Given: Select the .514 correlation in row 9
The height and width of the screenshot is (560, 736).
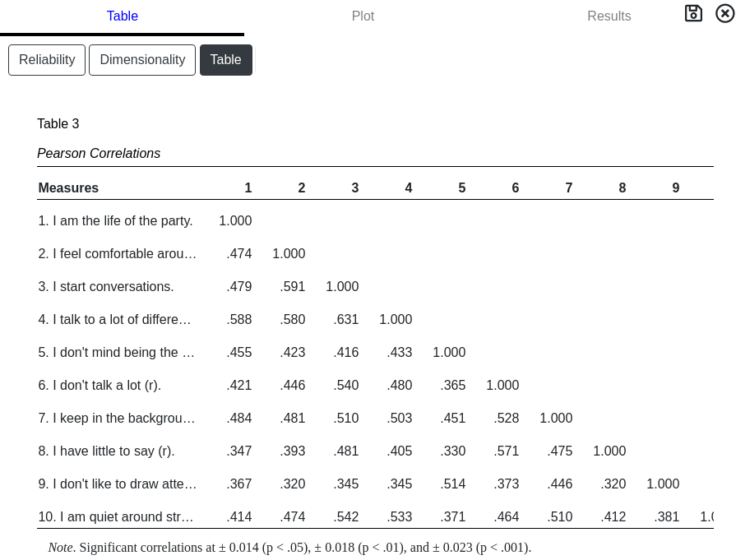Looking at the screenshot, I should (453, 484).
